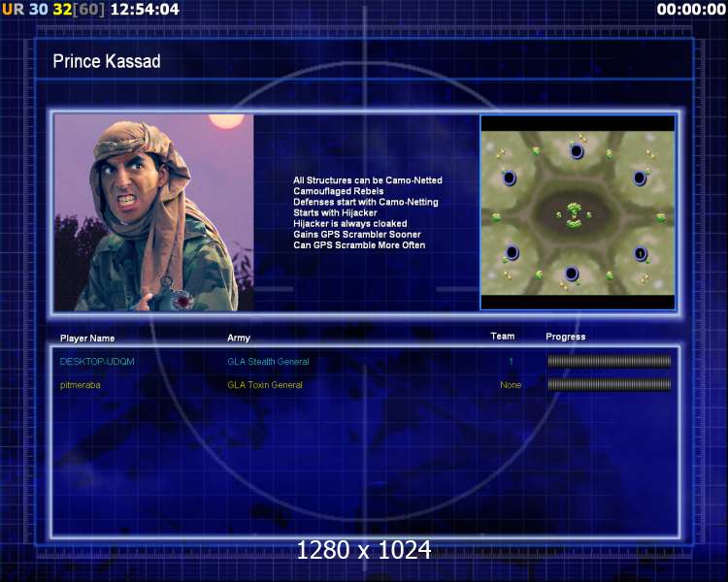Select the DESKTOP-UDQM player name

pos(97,362)
